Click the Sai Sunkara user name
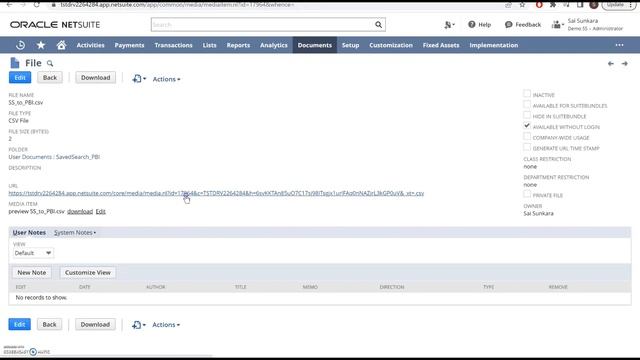 pos(583,21)
